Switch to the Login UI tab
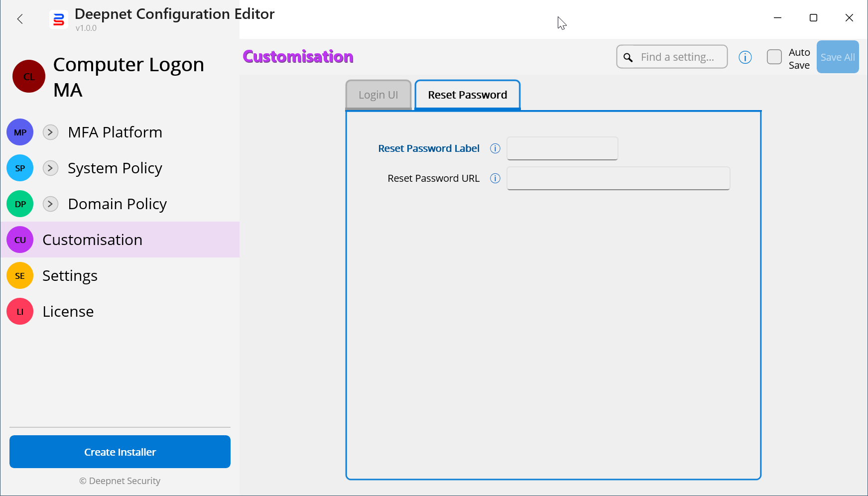Image resolution: width=868 pixels, height=496 pixels. [x=378, y=95]
